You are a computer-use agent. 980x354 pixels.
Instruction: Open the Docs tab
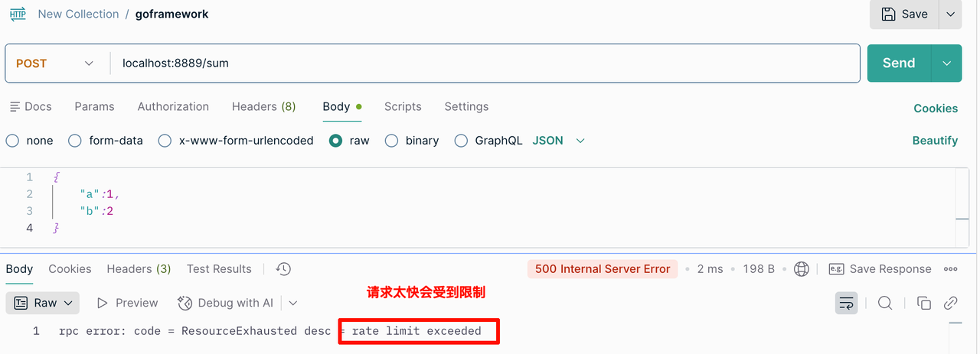pos(31,106)
